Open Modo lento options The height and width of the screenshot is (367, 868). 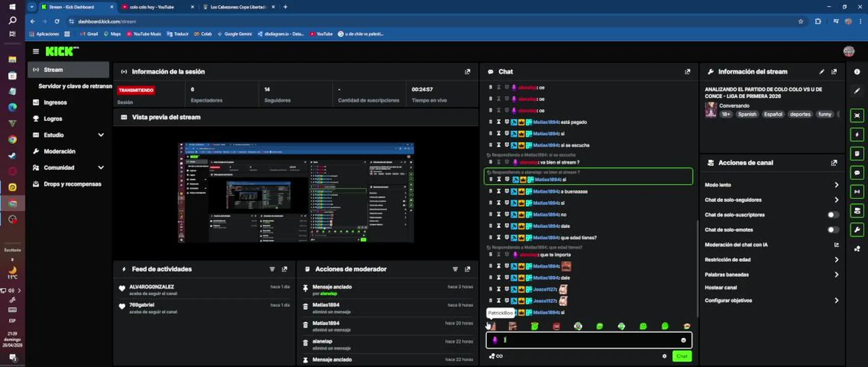click(771, 185)
